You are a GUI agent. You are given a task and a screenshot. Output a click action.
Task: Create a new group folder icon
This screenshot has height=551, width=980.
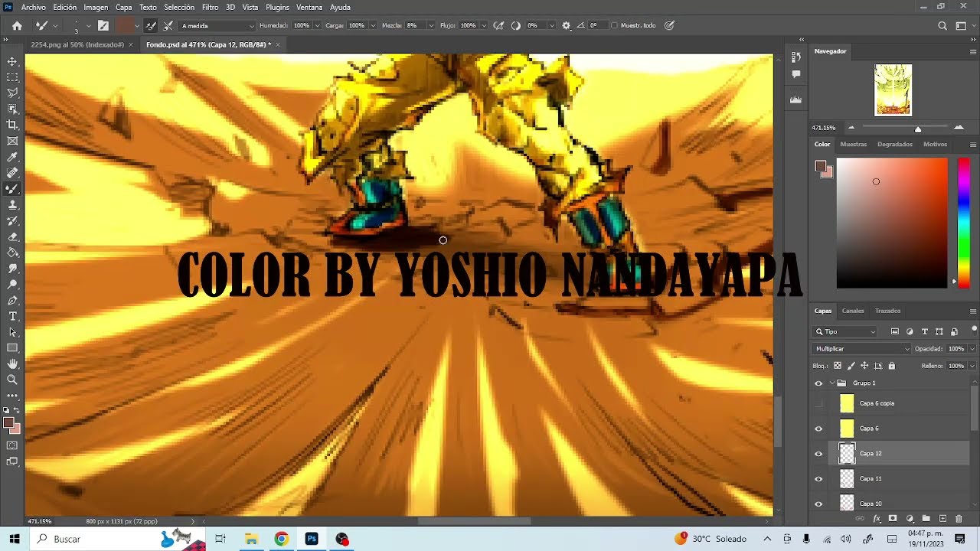926,519
